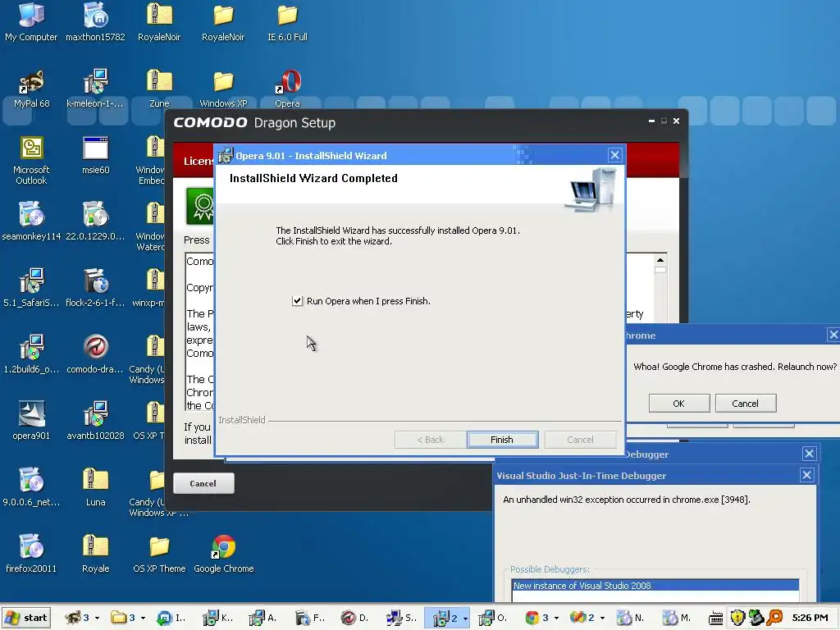840x630 pixels.
Task: Open the maxthon15782 installer icon
Action: [x=95, y=21]
